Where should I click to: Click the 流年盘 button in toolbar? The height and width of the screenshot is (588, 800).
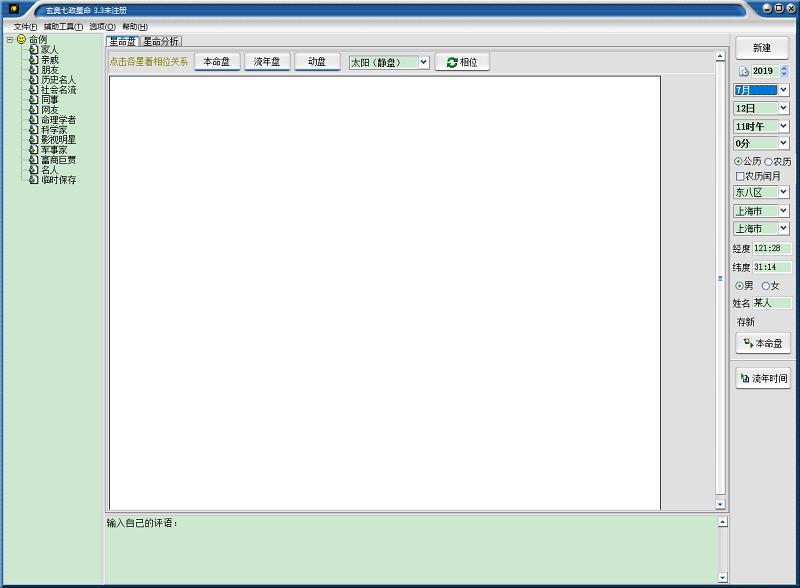tap(267, 62)
